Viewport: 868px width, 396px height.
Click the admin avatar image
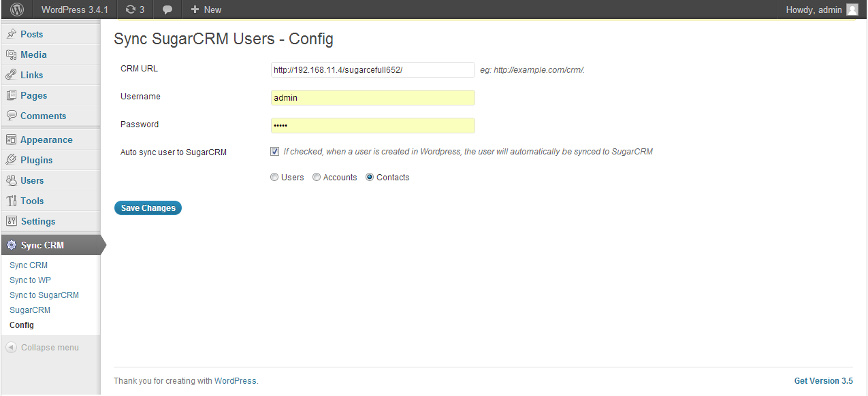852,10
